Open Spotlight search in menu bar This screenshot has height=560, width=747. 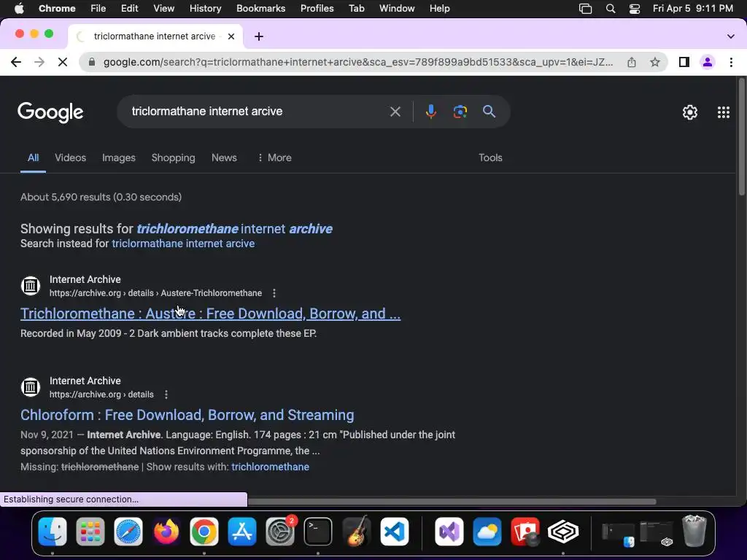point(611,9)
